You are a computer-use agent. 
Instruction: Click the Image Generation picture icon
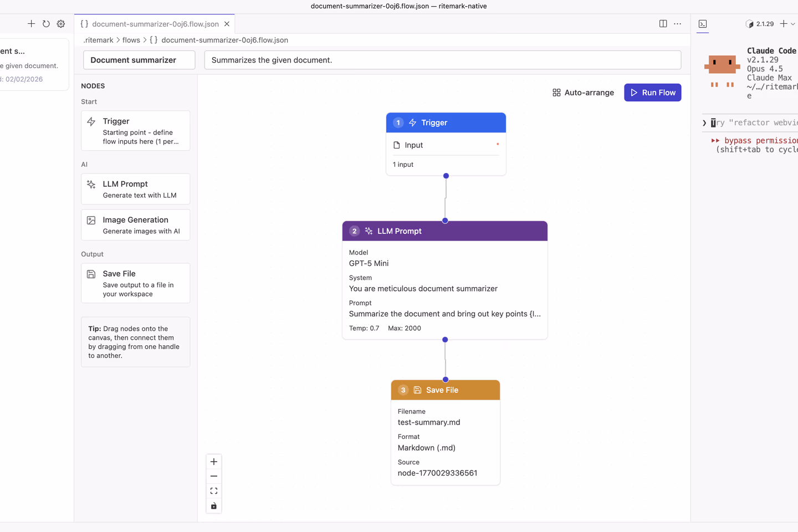(91, 220)
